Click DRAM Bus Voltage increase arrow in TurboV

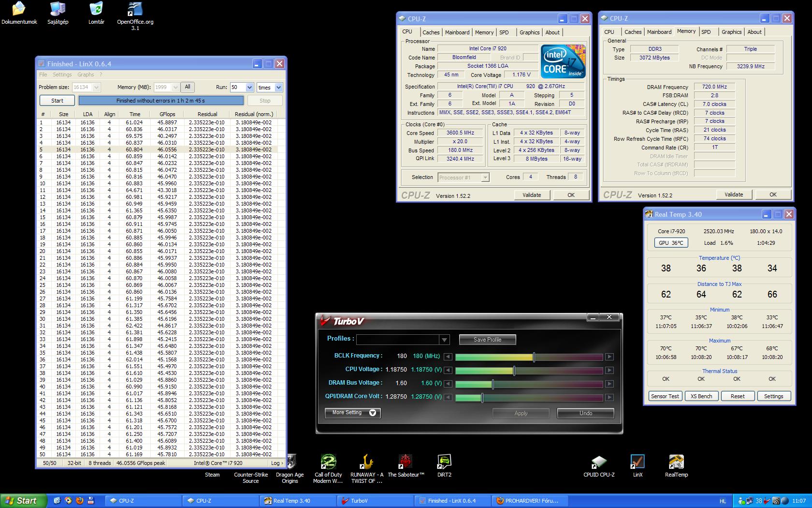pos(609,384)
